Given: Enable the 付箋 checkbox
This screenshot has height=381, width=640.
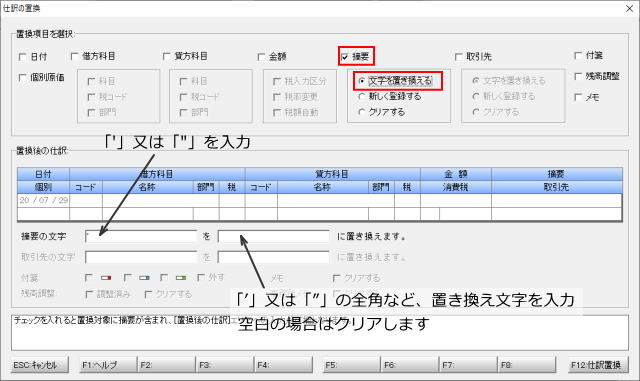Looking at the screenshot, I should click(578, 56).
